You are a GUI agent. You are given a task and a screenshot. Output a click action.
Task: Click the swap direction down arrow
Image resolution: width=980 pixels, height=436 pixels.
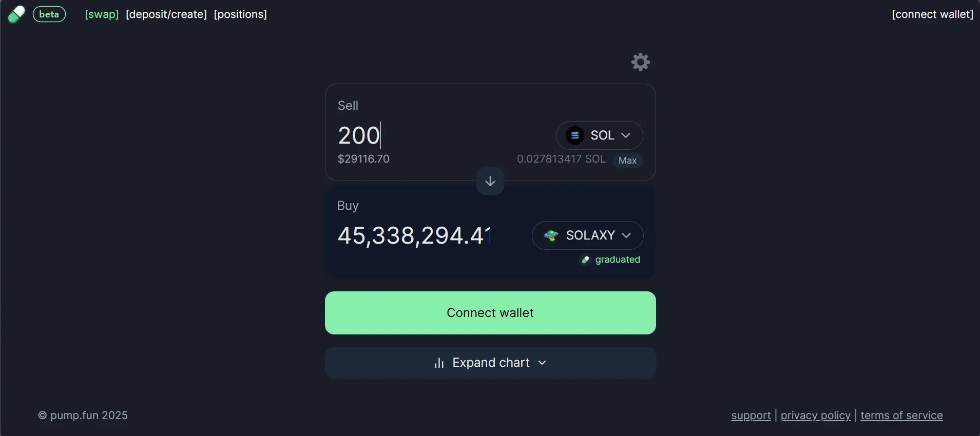[x=490, y=181]
